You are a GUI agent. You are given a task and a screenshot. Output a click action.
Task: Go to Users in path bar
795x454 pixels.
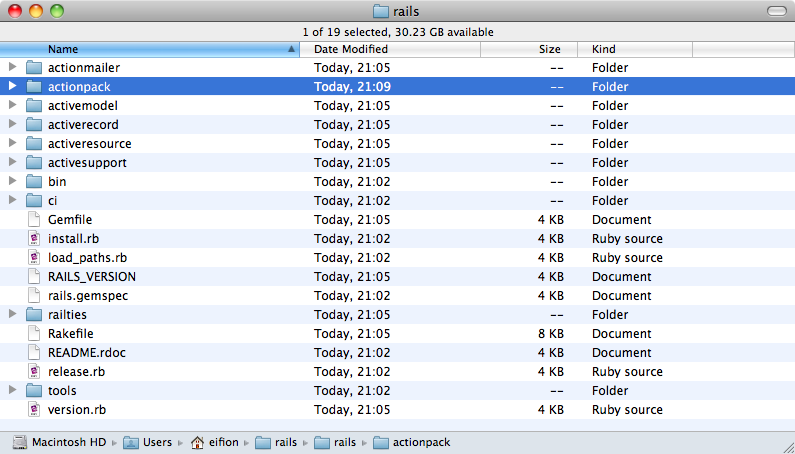pyautogui.click(x=157, y=442)
